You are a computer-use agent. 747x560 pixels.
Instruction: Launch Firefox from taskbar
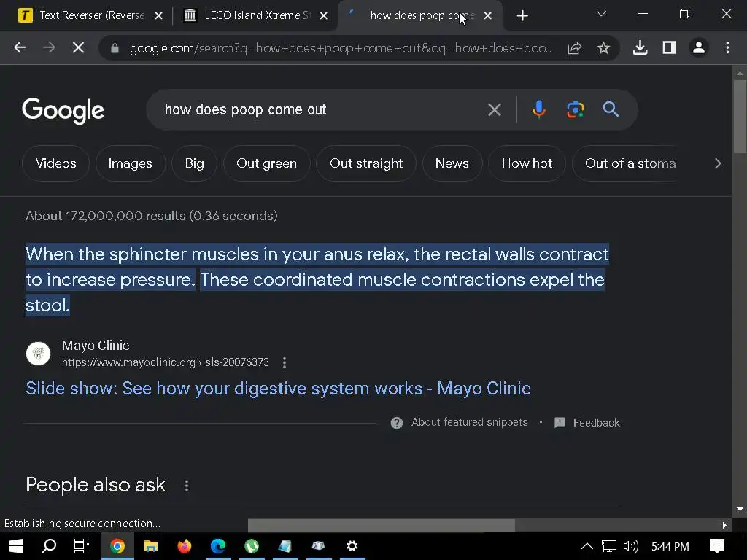tap(185, 546)
